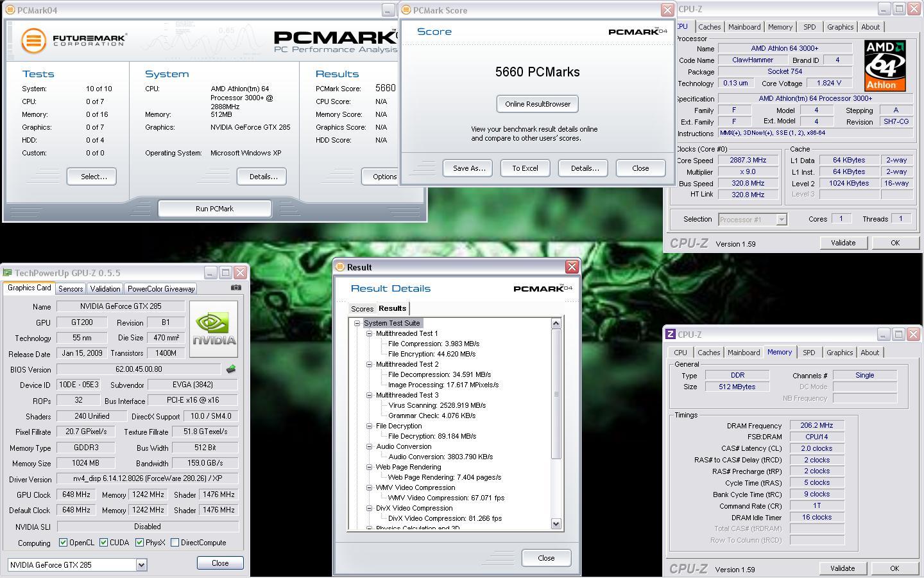
Task: Click Details... in PCMark Score window
Action: tap(585, 168)
